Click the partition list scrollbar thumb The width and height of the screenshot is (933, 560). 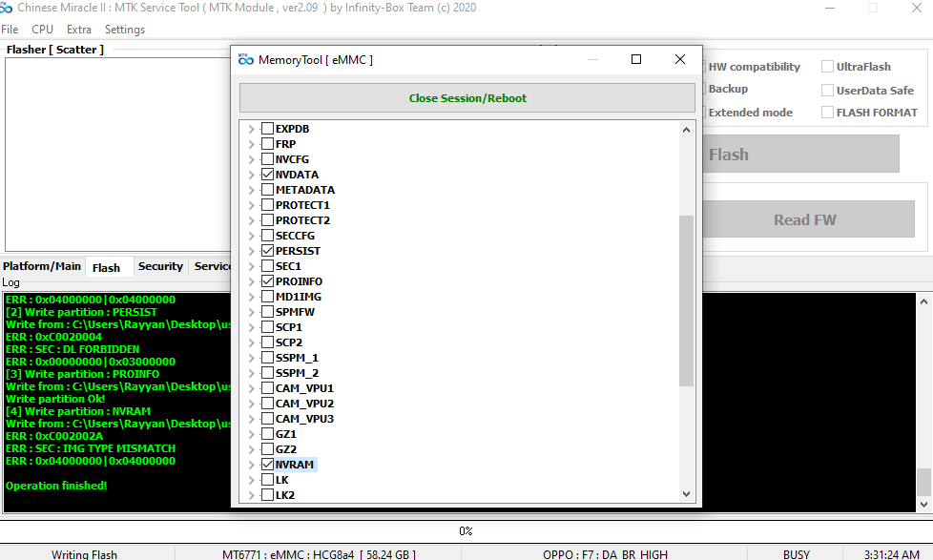click(x=686, y=301)
